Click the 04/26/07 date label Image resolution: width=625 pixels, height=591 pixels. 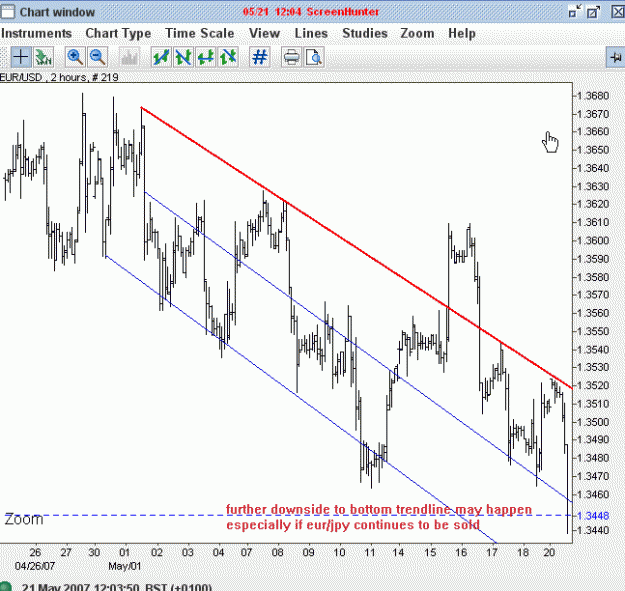pyautogui.click(x=35, y=566)
